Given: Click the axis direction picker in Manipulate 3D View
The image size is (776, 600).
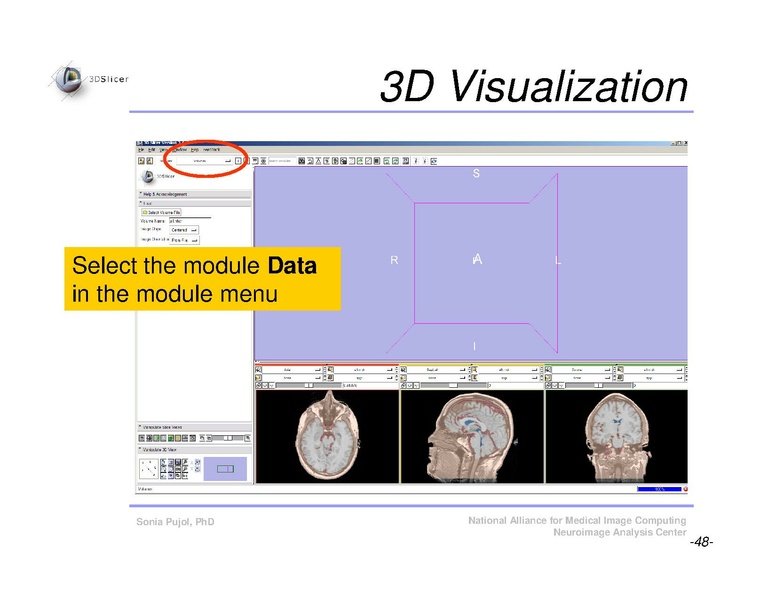Looking at the screenshot, I should tap(148, 468).
